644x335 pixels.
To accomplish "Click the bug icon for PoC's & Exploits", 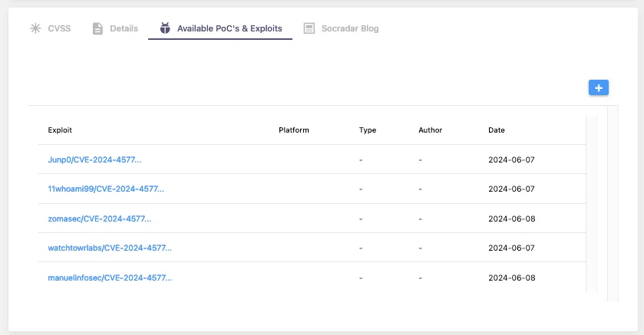I will coord(165,28).
